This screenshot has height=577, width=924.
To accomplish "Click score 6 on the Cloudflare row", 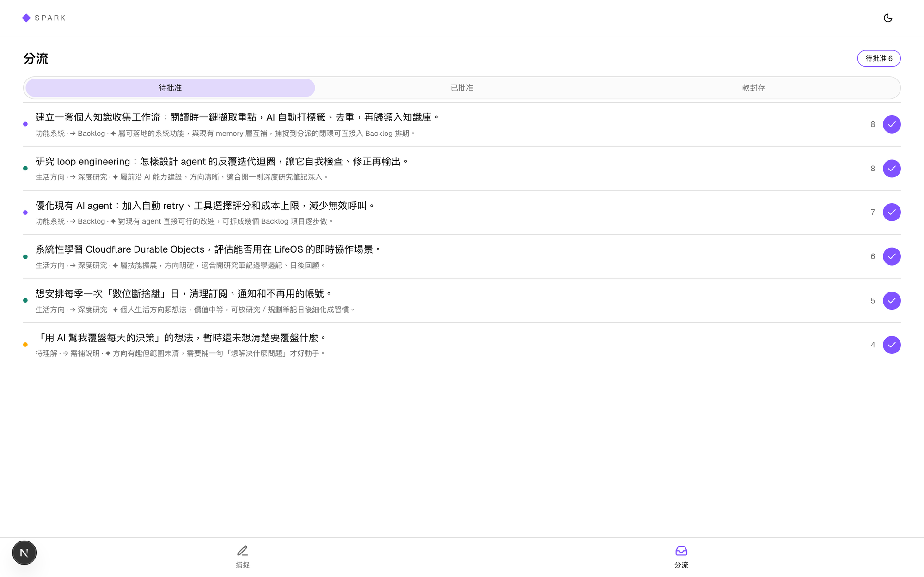I will pyautogui.click(x=873, y=256).
